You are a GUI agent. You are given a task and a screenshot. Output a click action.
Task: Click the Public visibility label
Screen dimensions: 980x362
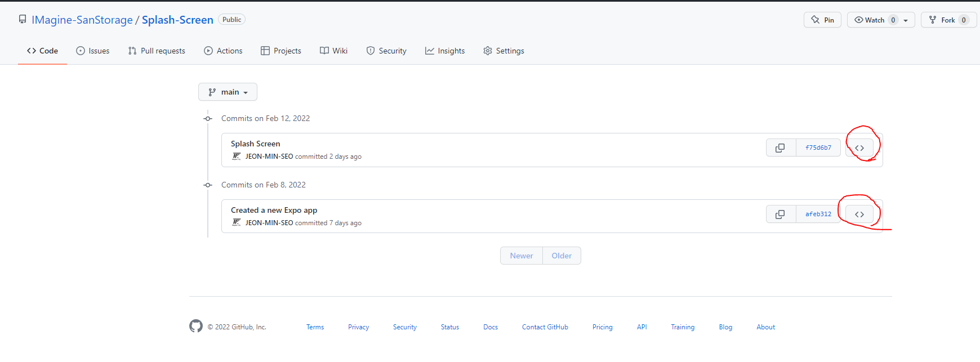[x=231, y=20]
